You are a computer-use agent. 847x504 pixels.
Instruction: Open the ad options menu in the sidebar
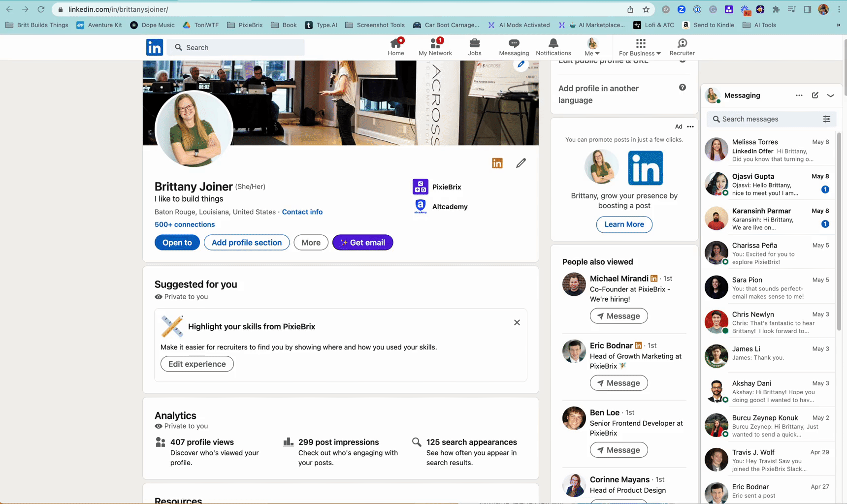(x=690, y=126)
